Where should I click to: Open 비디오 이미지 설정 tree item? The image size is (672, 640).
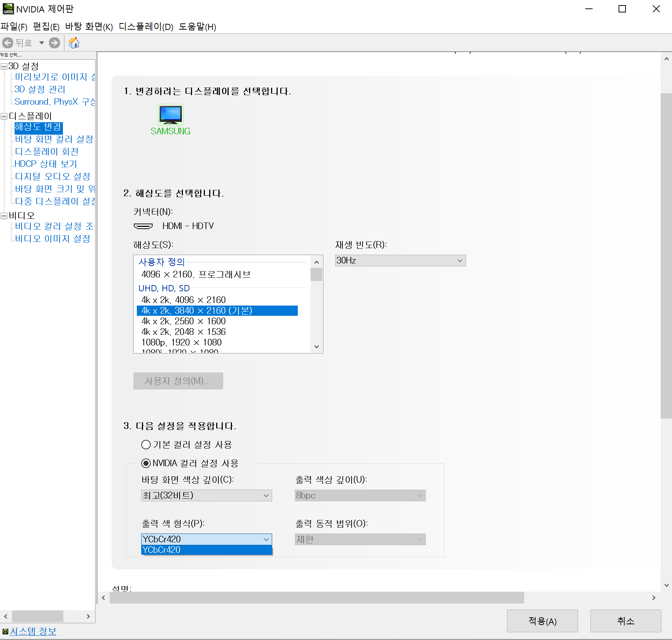click(53, 239)
